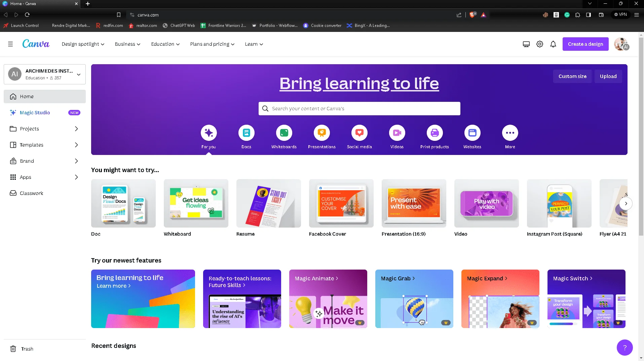Click the Canva search field
644x361 pixels.
[x=359, y=109]
